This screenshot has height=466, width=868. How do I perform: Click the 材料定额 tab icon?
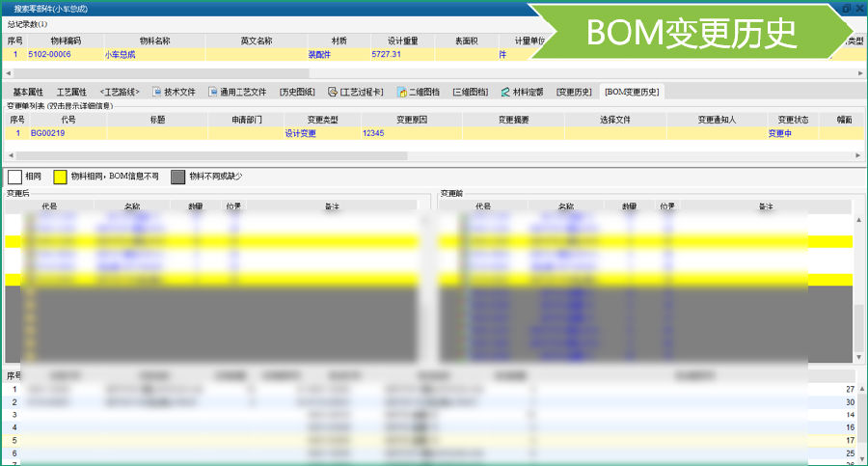(x=505, y=92)
